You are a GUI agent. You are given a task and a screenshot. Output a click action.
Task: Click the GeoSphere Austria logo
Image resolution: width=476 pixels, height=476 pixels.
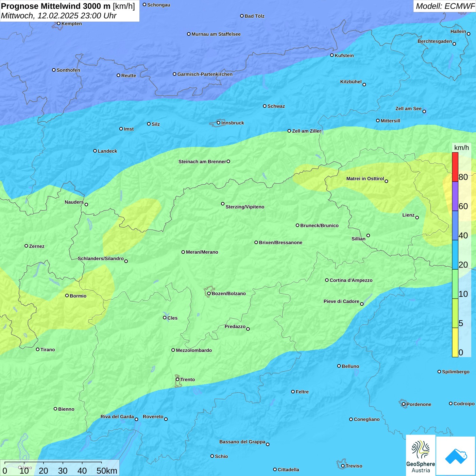[x=421, y=455]
